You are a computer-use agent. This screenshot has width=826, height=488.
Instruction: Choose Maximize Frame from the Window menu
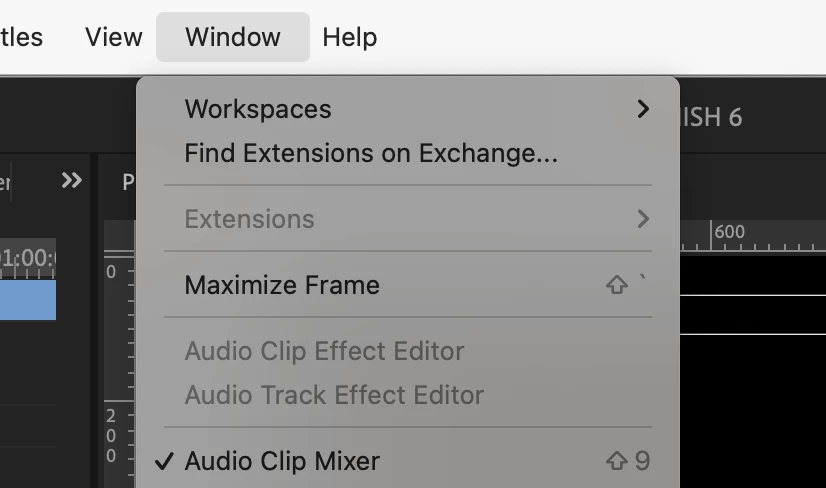click(x=408, y=285)
